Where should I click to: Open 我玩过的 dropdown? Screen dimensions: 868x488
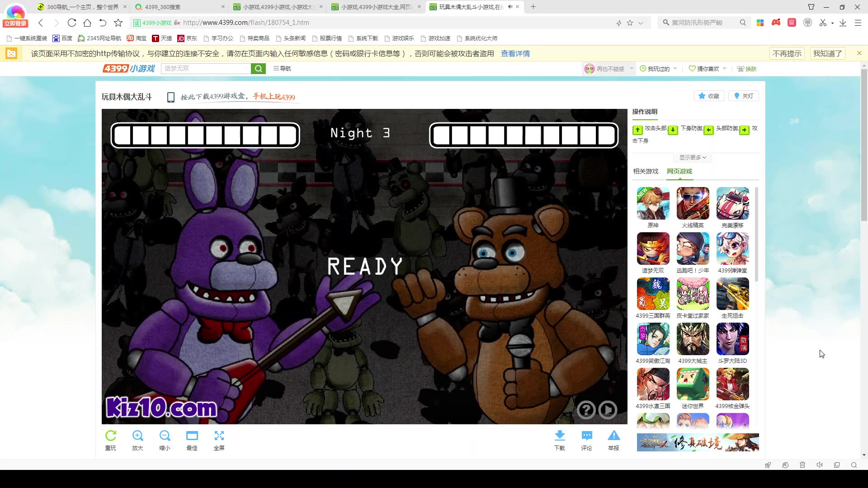[659, 69]
